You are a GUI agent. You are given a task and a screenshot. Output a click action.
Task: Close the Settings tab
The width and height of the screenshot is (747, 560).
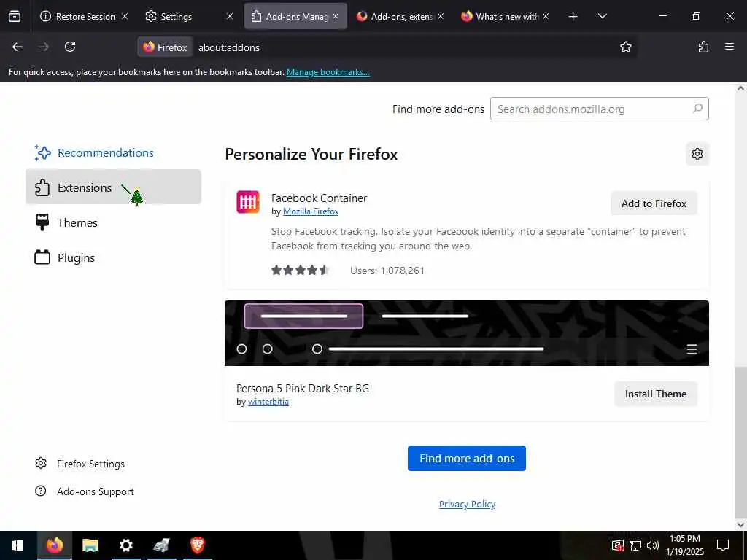[230, 16]
